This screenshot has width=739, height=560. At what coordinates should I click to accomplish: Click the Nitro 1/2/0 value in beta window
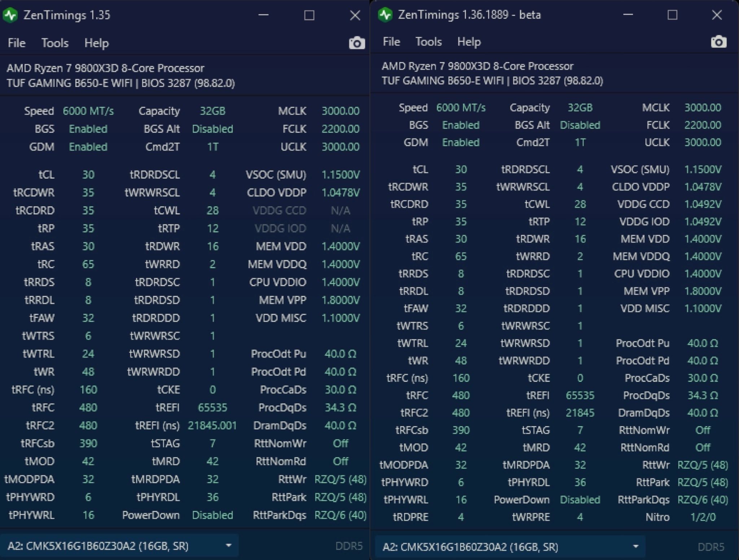(x=703, y=517)
